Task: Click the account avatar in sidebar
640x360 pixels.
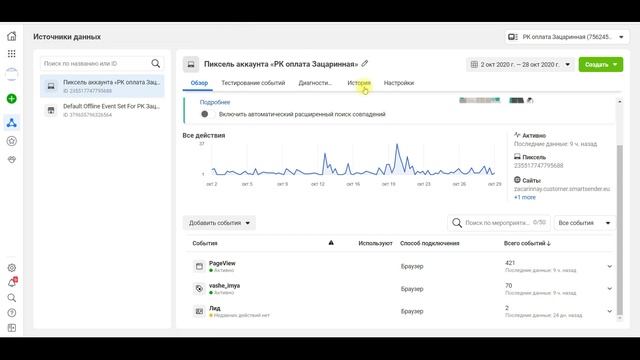Action: (x=11, y=74)
